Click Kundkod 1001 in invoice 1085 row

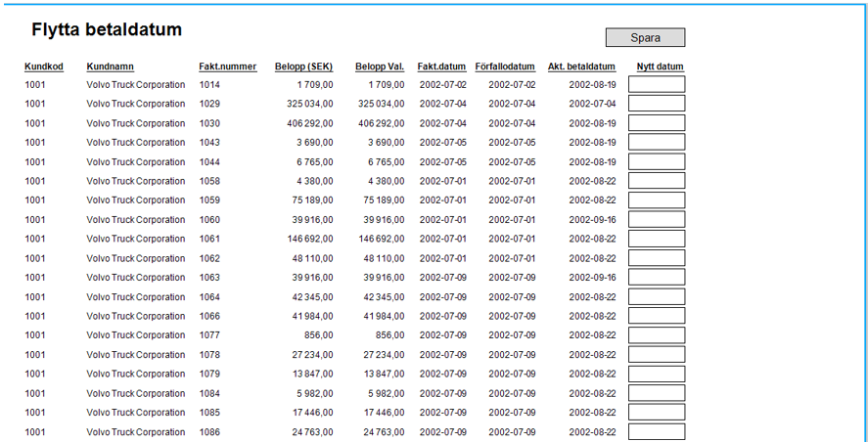pos(35,413)
